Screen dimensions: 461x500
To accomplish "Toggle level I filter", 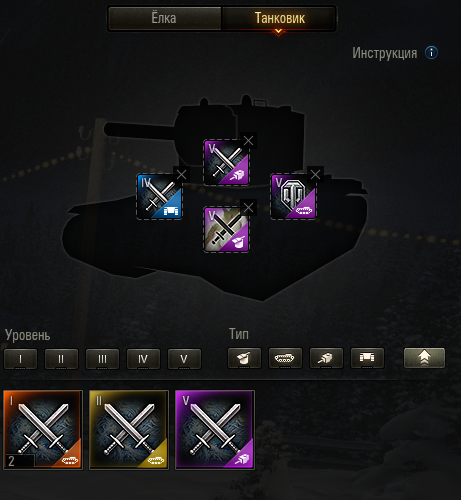I will coord(20,359).
